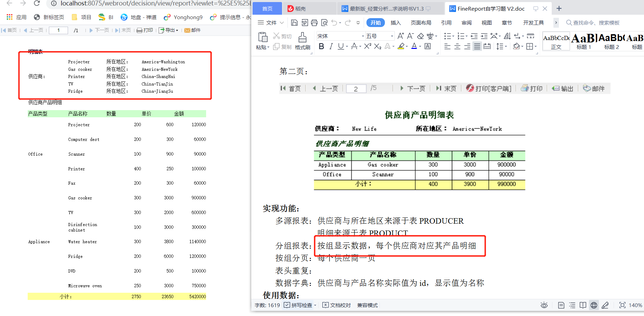Open the underline style dropdown arrow
Image resolution: width=644 pixels, height=316 pixels.
tap(347, 47)
